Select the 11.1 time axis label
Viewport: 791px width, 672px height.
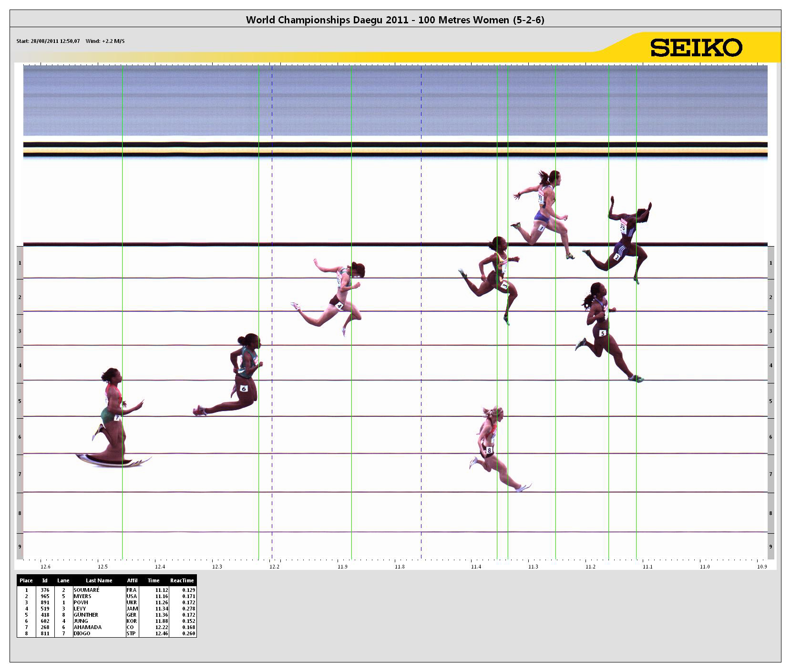click(x=647, y=567)
